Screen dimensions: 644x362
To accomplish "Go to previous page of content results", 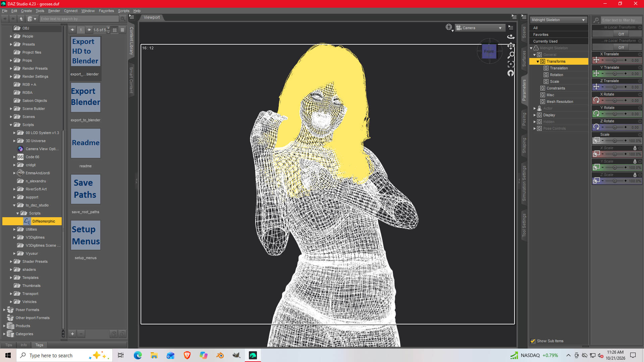I will pos(72,30).
